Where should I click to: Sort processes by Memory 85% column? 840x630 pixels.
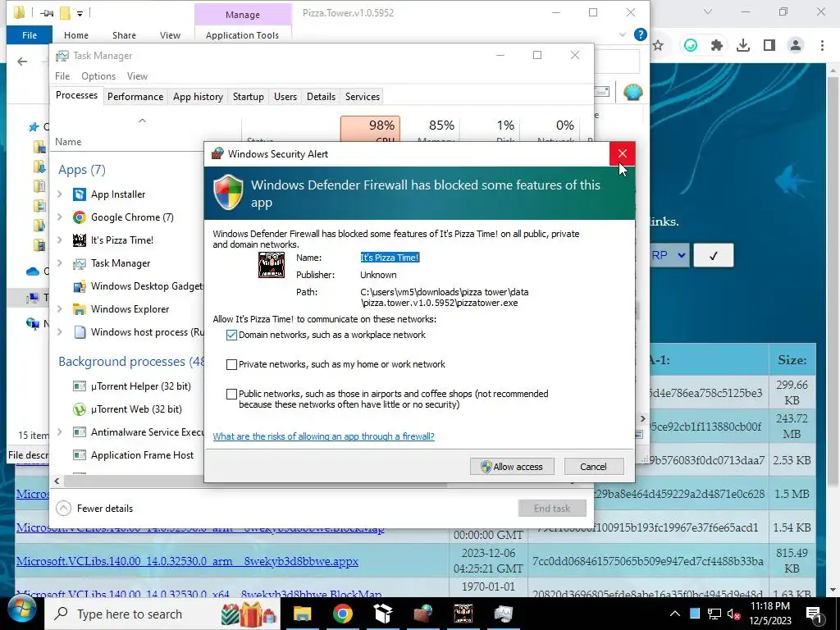(x=430, y=130)
